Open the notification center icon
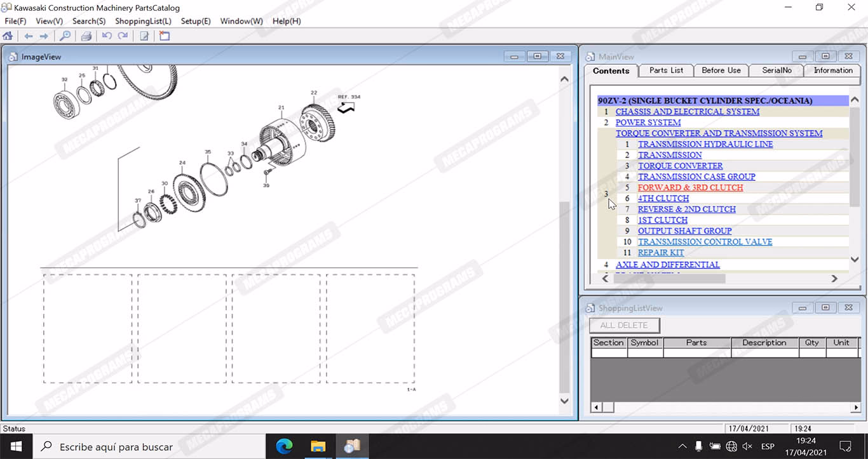 845,446
